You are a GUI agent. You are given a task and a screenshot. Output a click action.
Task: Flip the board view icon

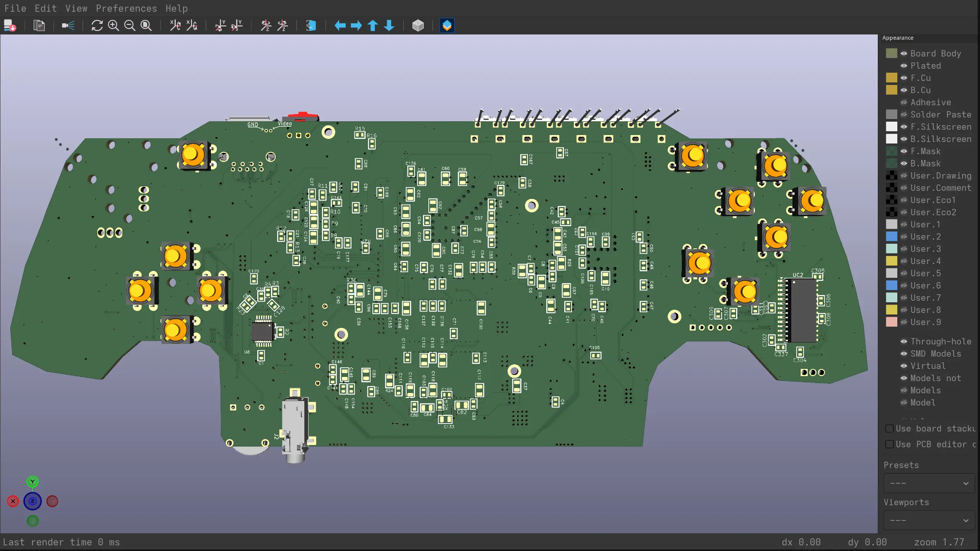311,26
